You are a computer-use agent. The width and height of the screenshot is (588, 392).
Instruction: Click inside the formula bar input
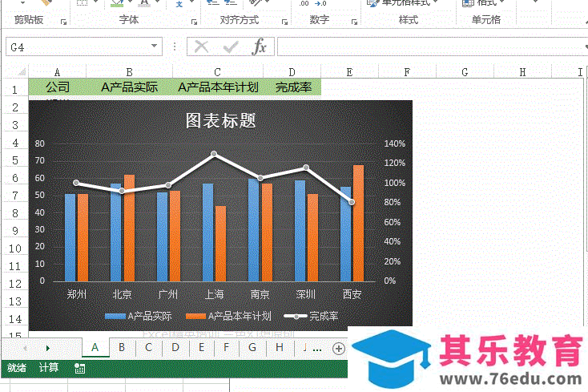(x=431, y=46)
